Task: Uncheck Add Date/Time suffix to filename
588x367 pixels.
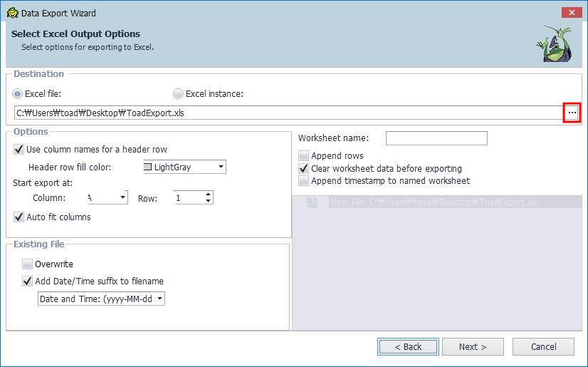Action: coord(27,281)
